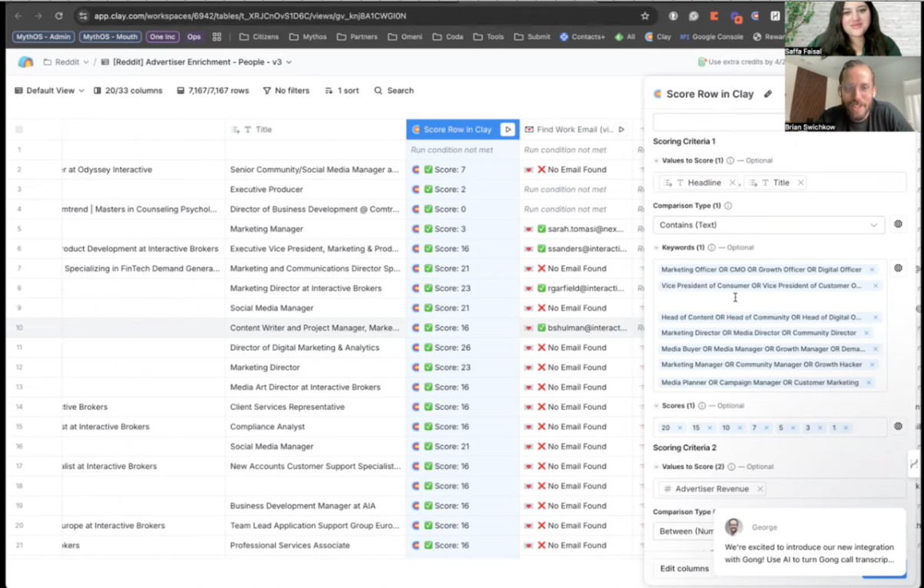This screenshot has width=924, height=588.
Task: Open the Search tool in the table toolbar
Action: (x=394, y=91)
